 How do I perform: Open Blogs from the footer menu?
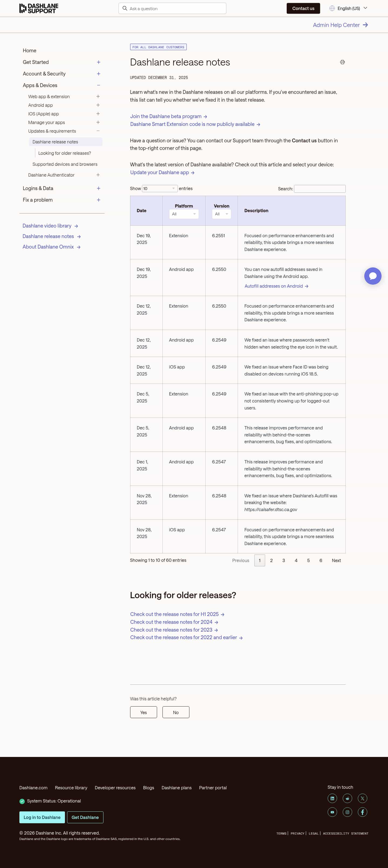coord(148,787)
